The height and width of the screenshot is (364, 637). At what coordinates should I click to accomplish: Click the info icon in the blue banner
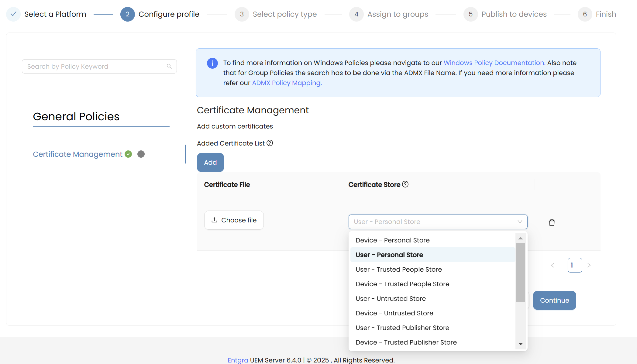pyautogui.click(x=212, y=63)
